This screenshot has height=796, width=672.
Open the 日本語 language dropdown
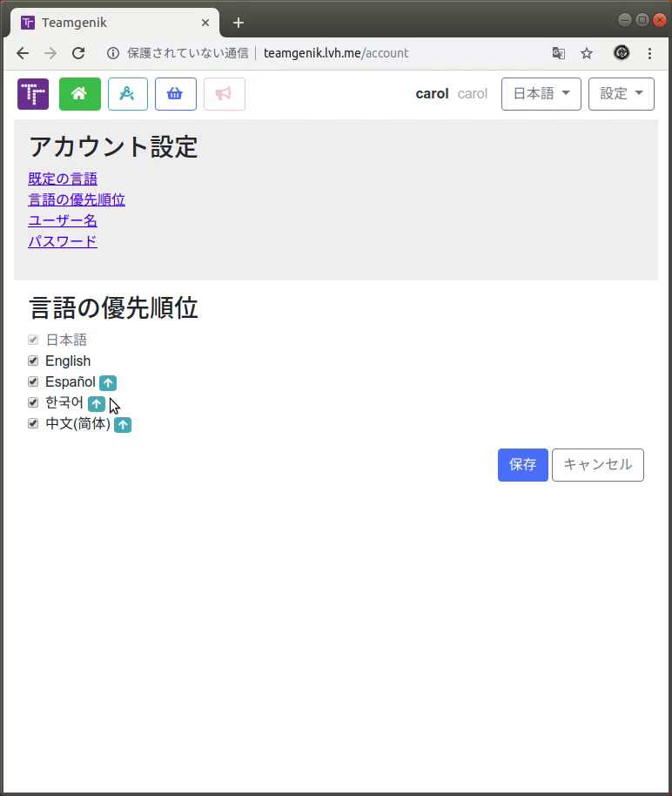541,94
